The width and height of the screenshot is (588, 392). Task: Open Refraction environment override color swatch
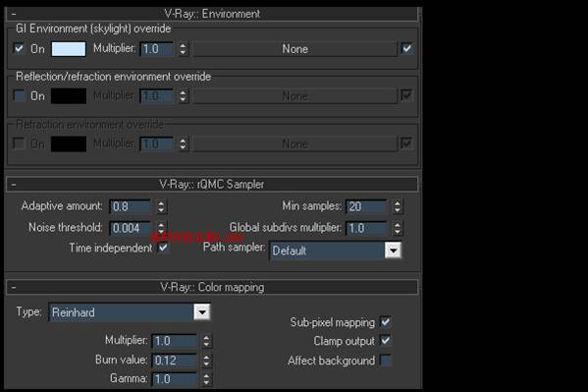click(x=69, y=143)
